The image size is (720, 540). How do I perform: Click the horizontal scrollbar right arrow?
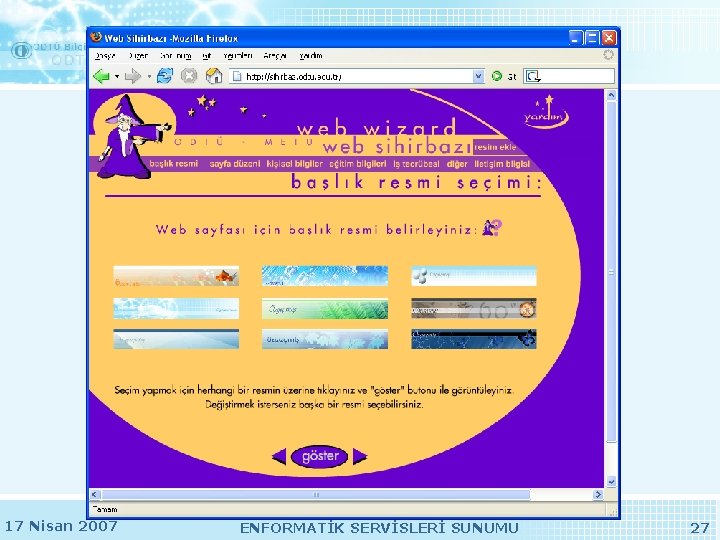pyautogui.click(x=598, y=495)
